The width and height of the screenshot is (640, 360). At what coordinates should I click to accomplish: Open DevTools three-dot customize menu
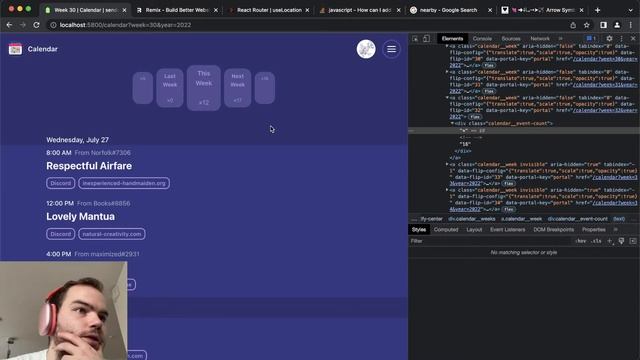(x=622, y=38)
